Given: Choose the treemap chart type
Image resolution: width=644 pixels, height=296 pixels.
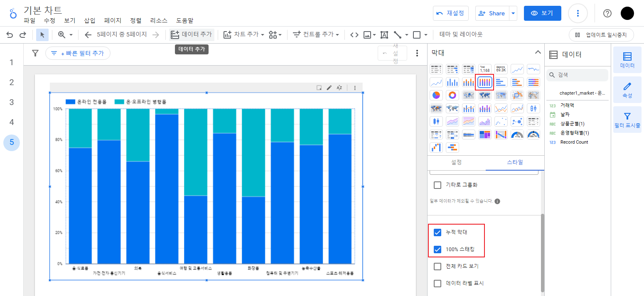Looking at the screenshot, I should click(x=485, y=135).
